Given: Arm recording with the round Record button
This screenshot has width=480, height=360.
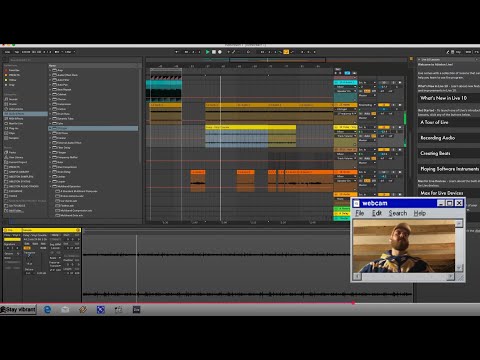Looking at the screenshot, I should click(x=220, y=52).
